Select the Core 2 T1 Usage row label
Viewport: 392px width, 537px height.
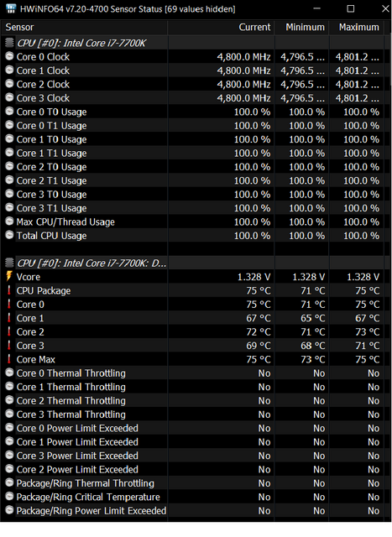[x=51, y=180]
